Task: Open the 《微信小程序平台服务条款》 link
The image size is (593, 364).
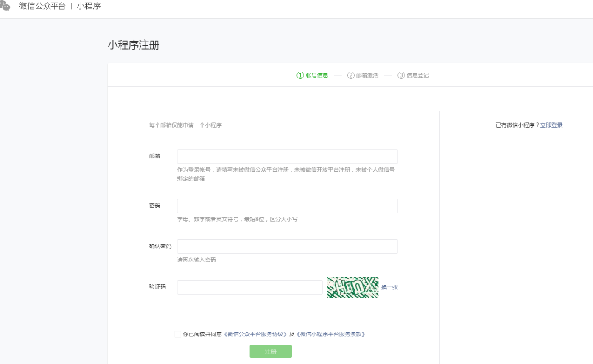Action: pyautogui.click(x=330, y=334)
